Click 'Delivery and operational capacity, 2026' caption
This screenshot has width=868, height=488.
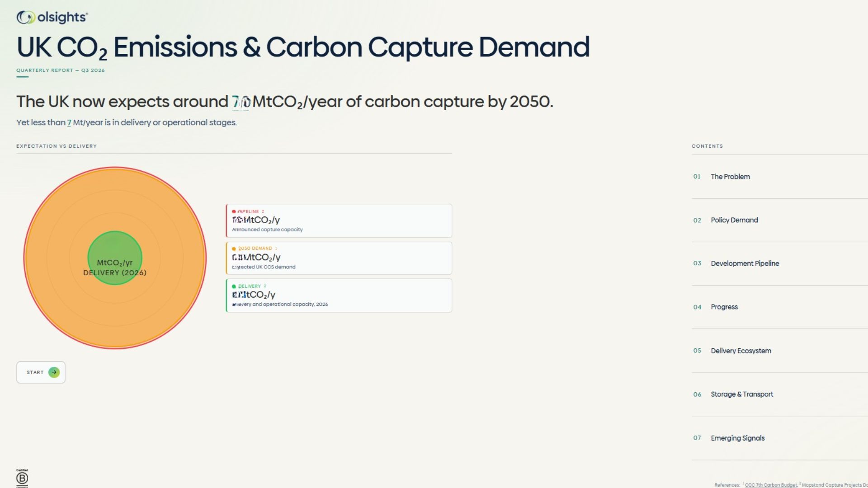280,305
